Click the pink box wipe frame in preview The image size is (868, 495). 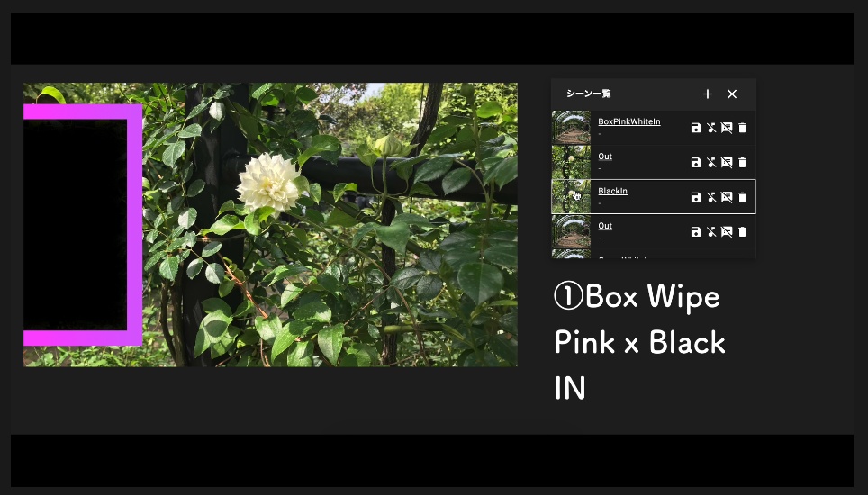(134, 224)
